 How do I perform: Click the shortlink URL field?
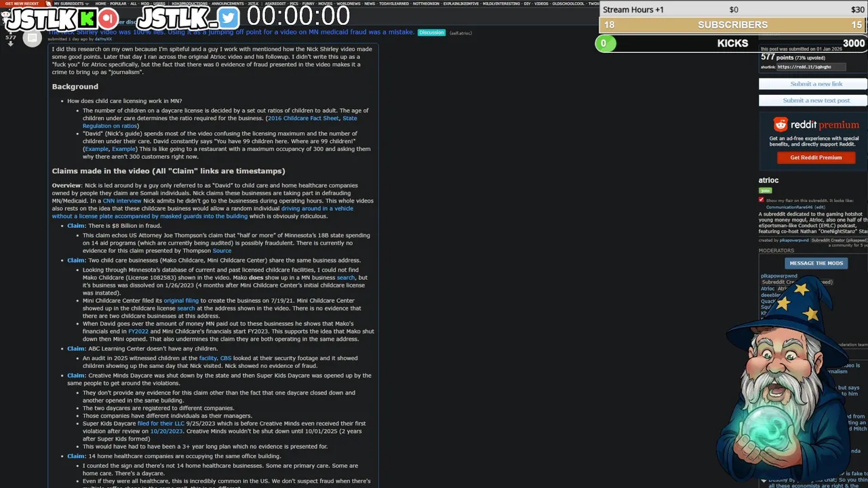[811, 67]
